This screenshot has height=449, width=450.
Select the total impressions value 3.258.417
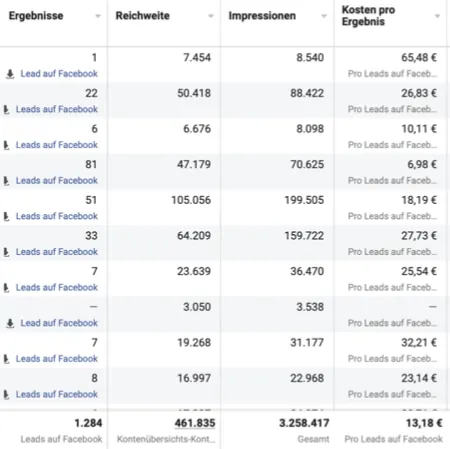(304, 423)
